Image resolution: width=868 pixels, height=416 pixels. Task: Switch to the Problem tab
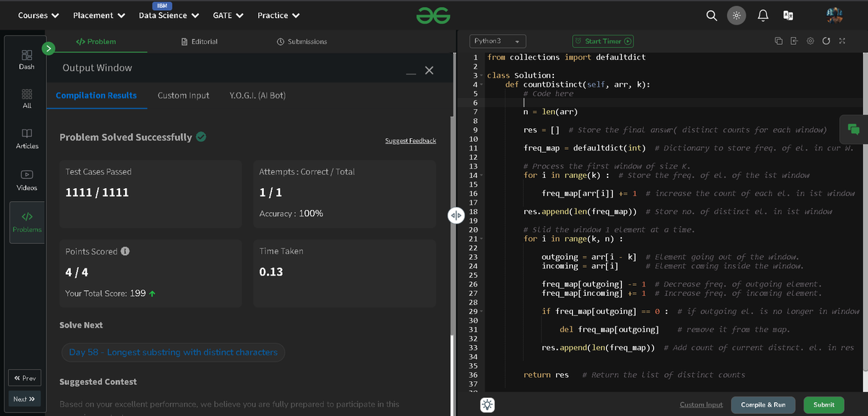pyautogui.click(x=95, y=41)
